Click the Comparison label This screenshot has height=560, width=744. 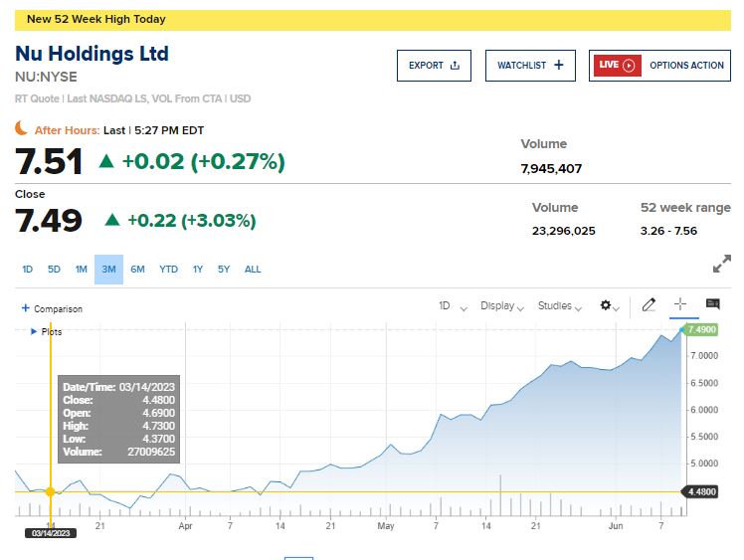tap(58, 309)
